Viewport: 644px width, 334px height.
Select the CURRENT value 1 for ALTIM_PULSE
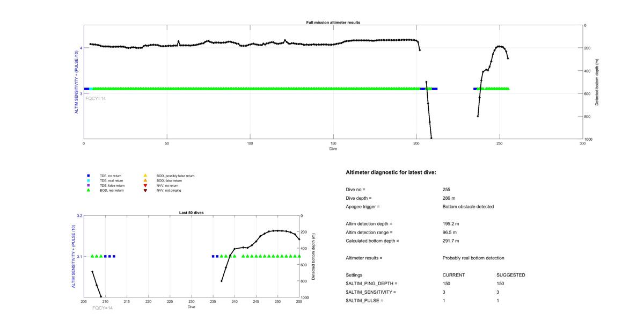(444, 301)
